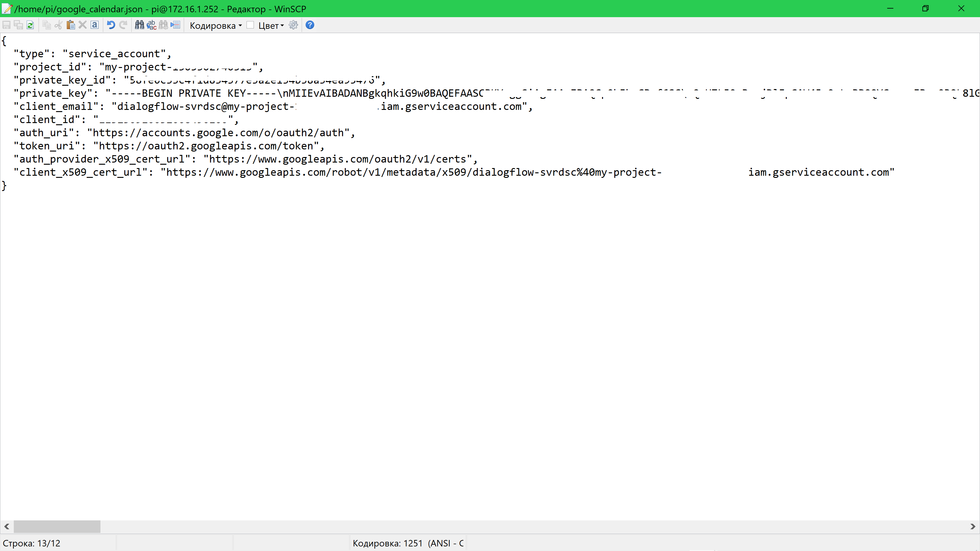Enable the Цвет syntax color checkbox

pos(250,25)
